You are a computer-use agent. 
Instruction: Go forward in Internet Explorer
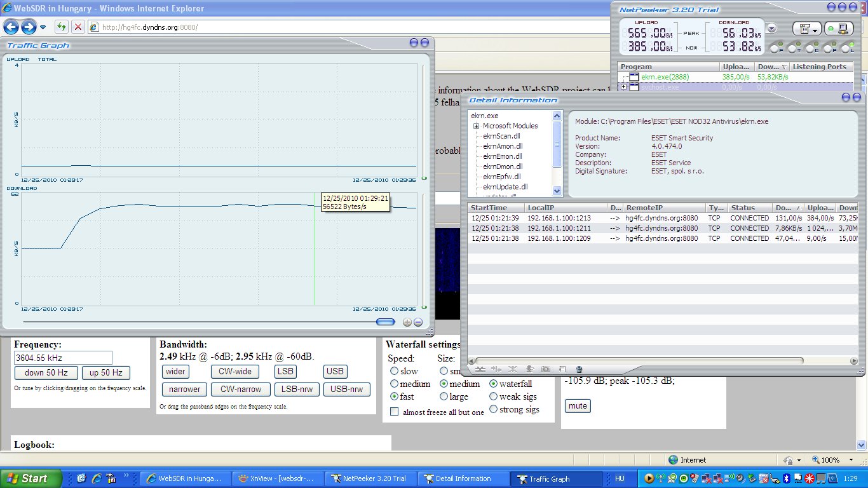click(29, 27)
